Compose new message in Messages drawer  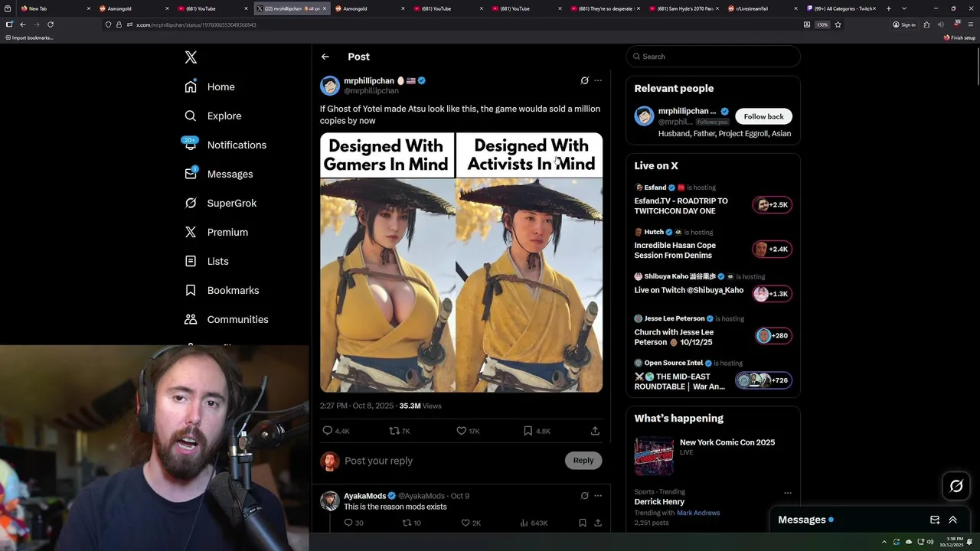tap(935, 520)
